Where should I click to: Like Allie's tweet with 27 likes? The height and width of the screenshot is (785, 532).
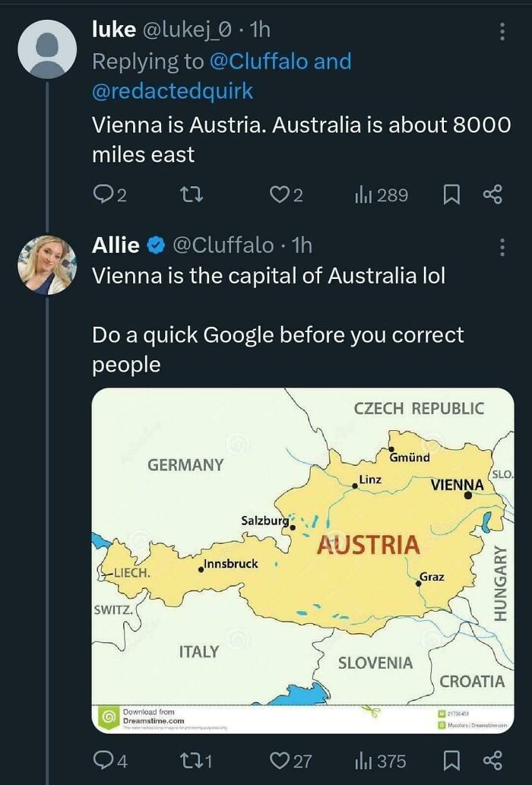(290, 761)
